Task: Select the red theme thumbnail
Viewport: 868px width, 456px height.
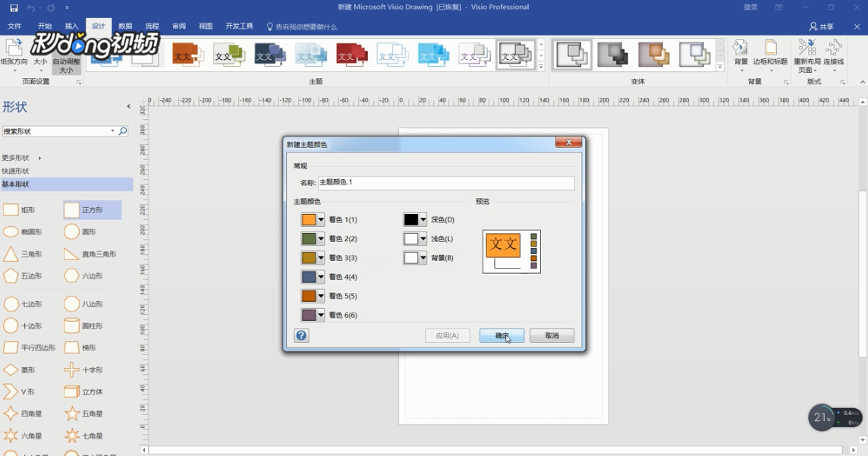Action: 351,55
